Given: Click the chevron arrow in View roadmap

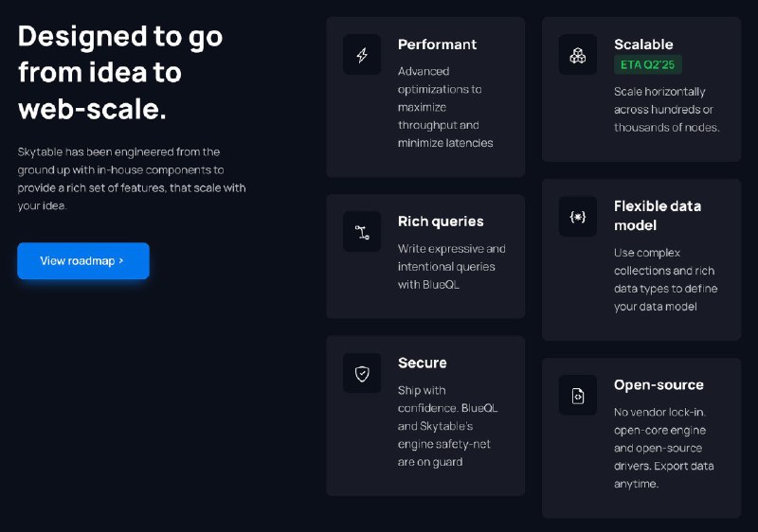Looking at the screenshot, I should (121, 260).
